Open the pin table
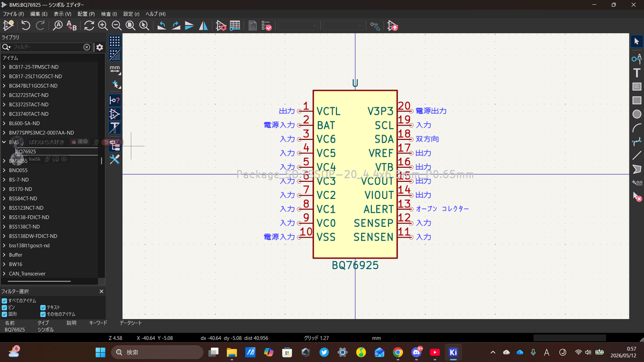The width and height of the screenshot is (644, 362). [235, 25]
